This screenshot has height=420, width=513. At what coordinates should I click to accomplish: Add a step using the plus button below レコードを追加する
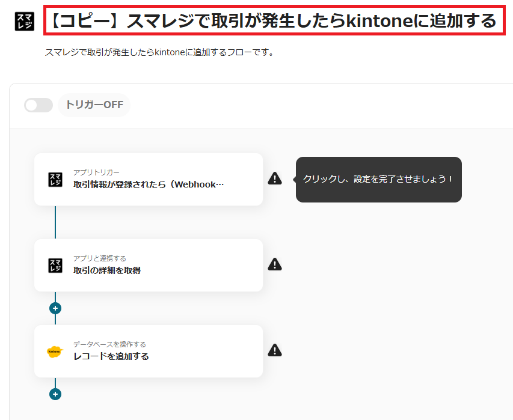click(55, 394)
